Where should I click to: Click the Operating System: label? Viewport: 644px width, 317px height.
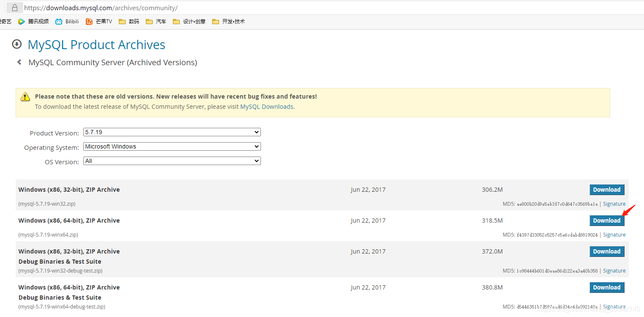52,148
